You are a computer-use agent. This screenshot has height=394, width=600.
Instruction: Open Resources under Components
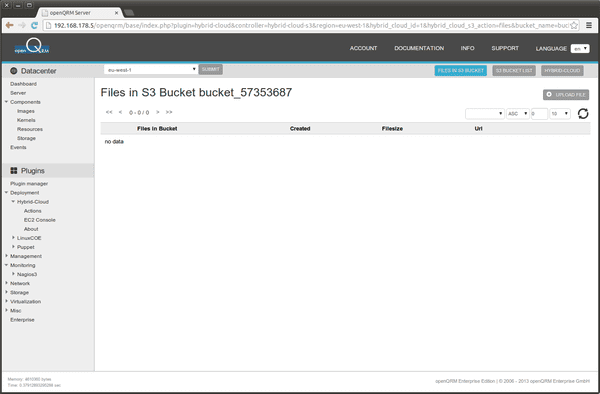point(30,129)
